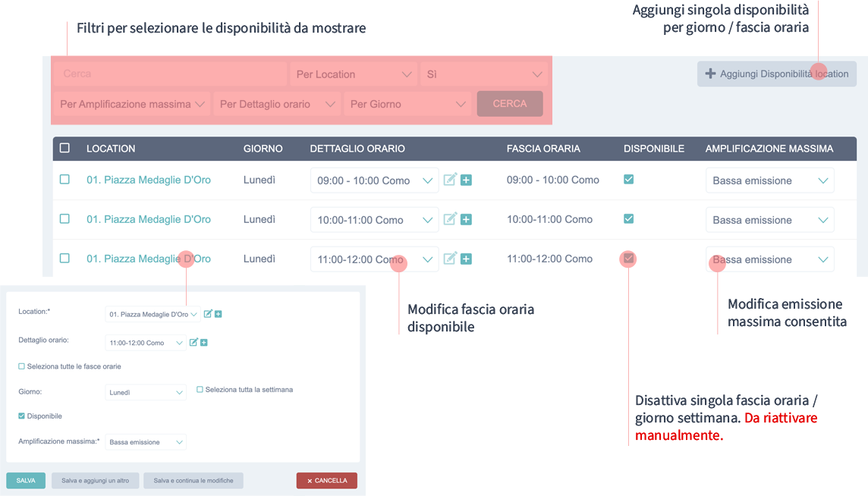Click the plus icon on Aggiungi Disponibilità location
This screenshot has width=868, height=496.
click(x=709, y=73)
